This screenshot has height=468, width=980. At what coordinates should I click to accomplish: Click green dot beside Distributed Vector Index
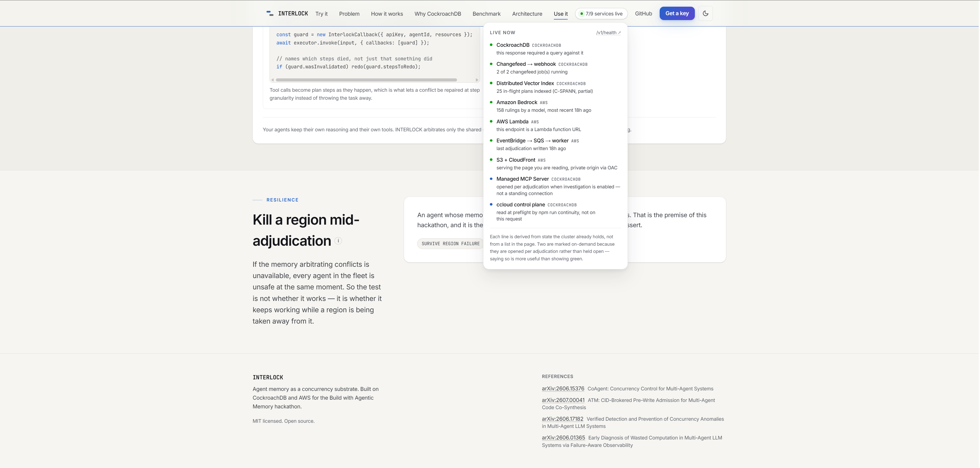(x=491, y=83)
